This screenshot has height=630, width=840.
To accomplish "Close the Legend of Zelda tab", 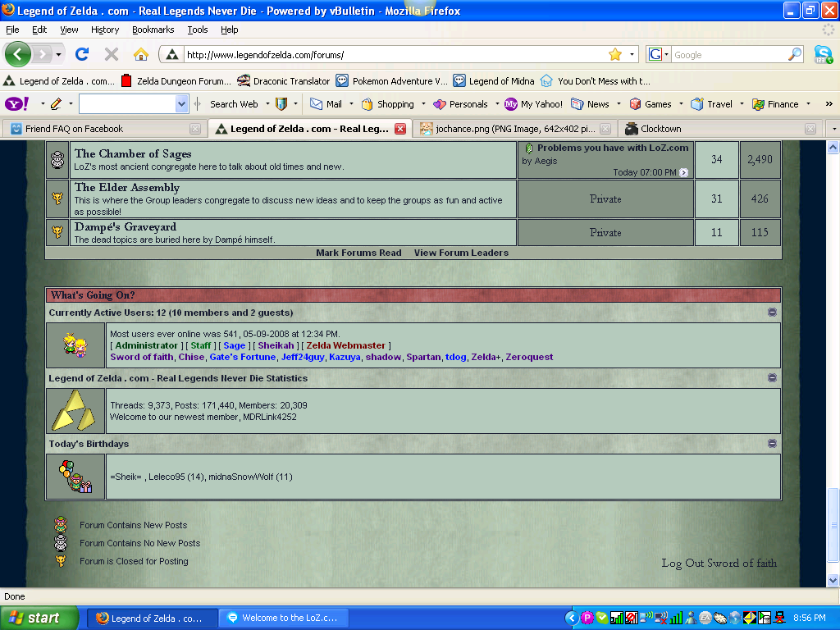I will 400,129.
